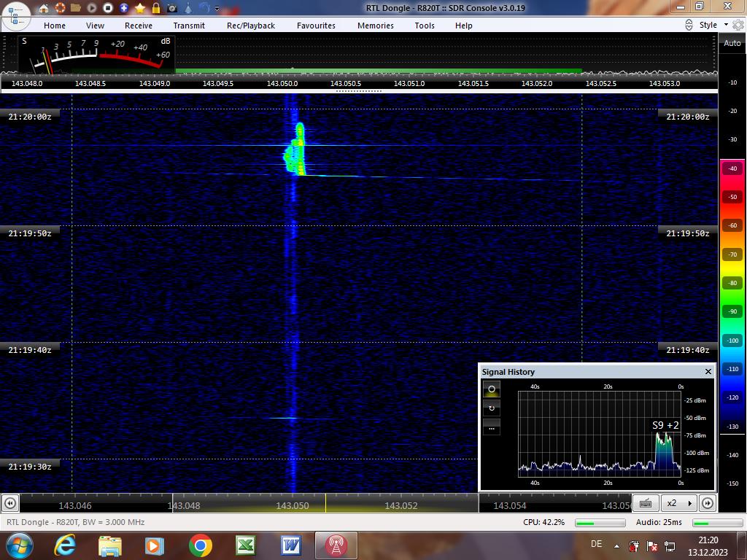747x560 pixels.
Task: Toggle the circle button in Signal History
Action: coord(492,389)
